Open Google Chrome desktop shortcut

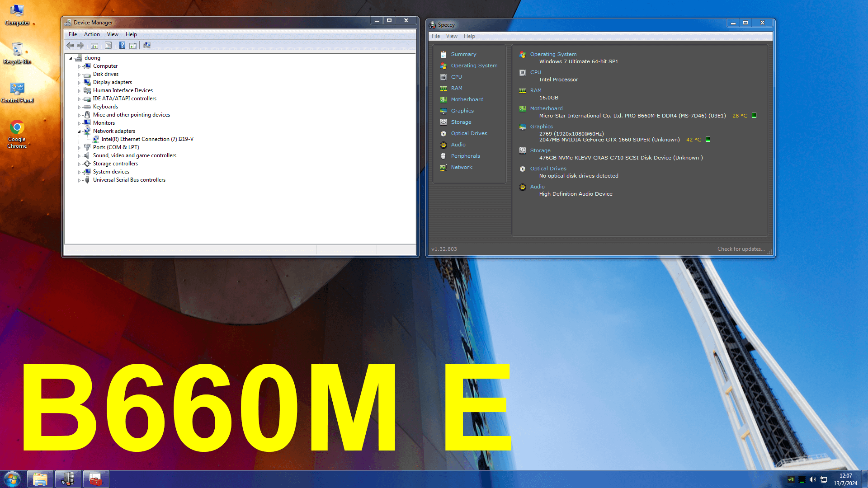pos(17,134)
